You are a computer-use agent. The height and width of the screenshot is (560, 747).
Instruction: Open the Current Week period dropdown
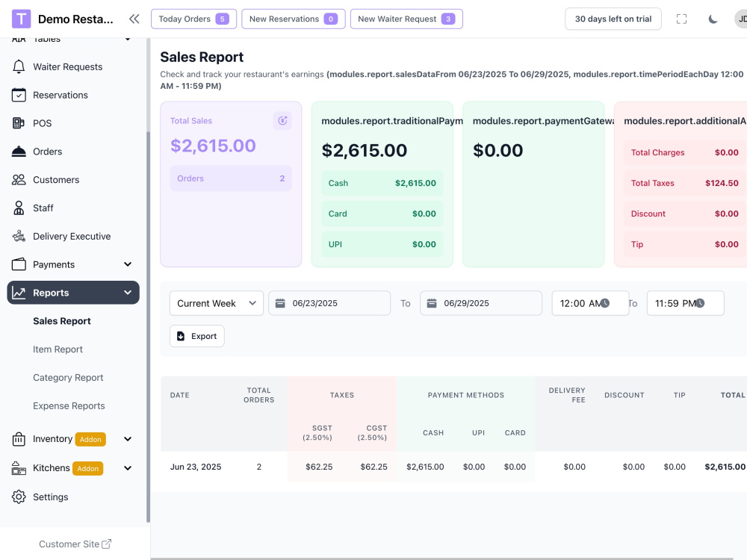pyautogui.click(x=217, y=303)
